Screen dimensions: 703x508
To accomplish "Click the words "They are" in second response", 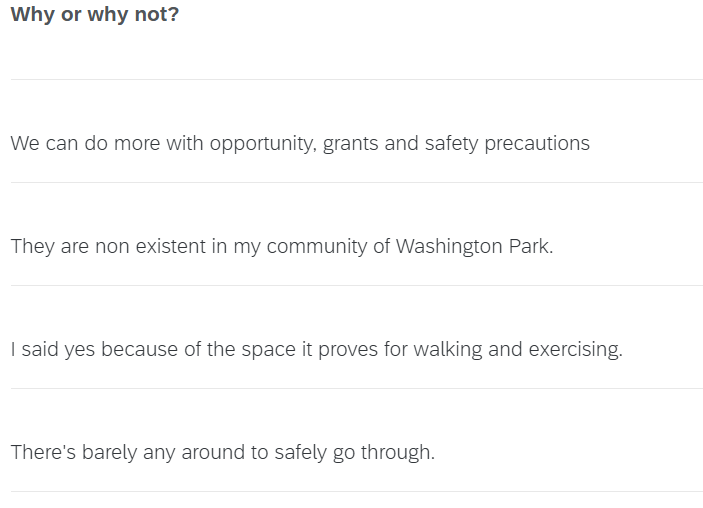I will 49,247.
